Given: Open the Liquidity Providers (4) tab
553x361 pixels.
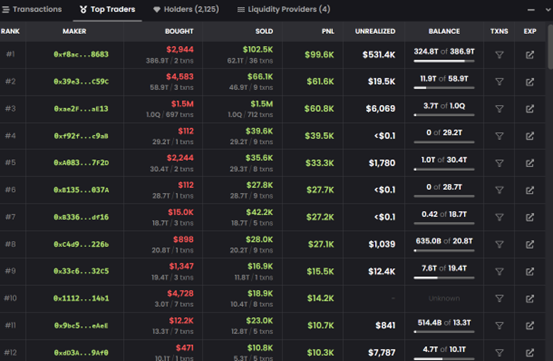Looking at the screenshot, I should [x=284, y=10].
